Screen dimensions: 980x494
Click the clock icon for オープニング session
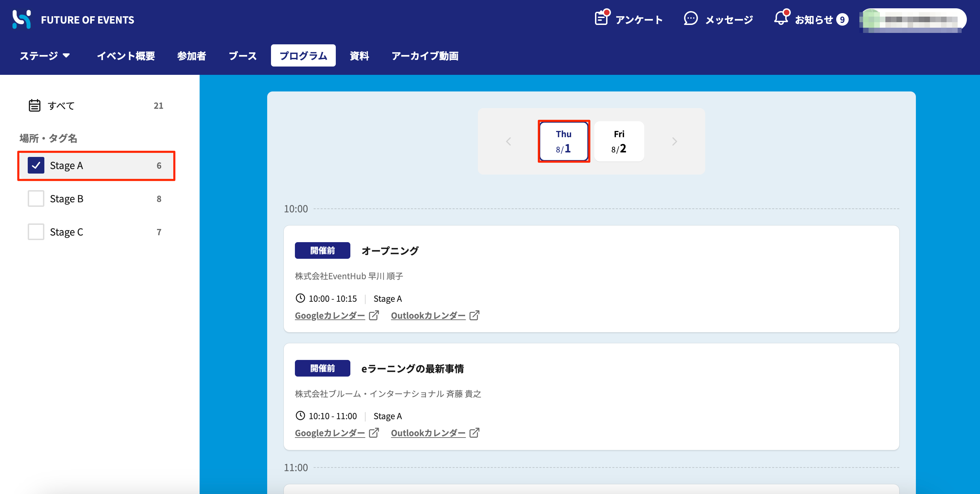[x=300, y=298]
